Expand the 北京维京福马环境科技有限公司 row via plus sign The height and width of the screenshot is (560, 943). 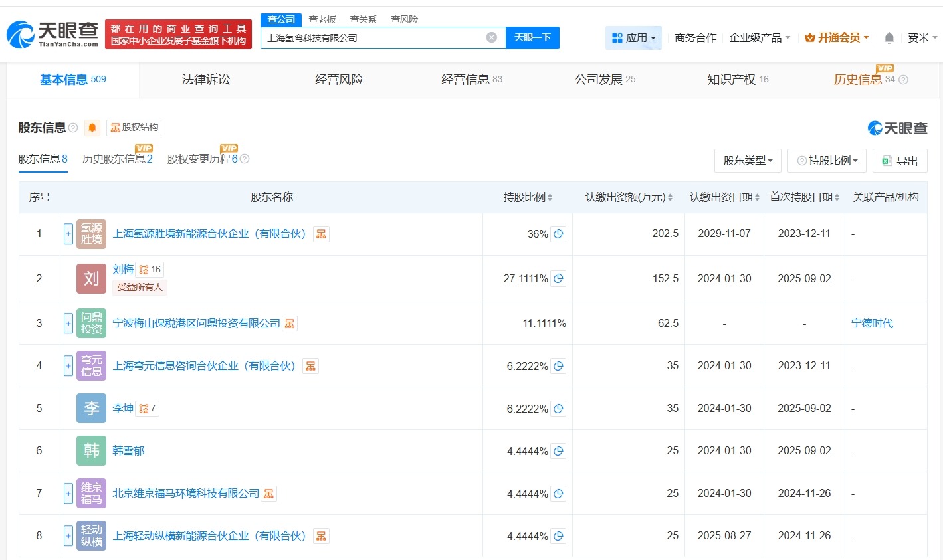pyautogui.click(x=68, y=493)
